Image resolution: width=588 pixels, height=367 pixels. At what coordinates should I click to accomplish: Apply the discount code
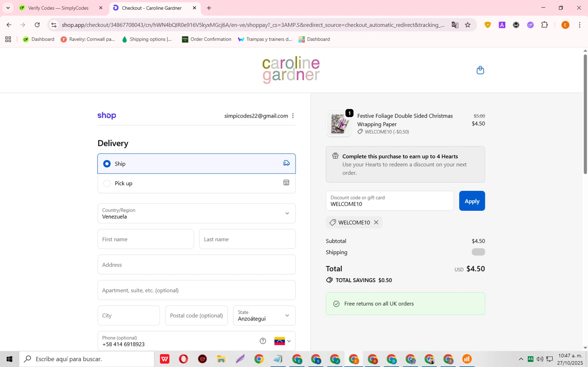pos(472,201)
